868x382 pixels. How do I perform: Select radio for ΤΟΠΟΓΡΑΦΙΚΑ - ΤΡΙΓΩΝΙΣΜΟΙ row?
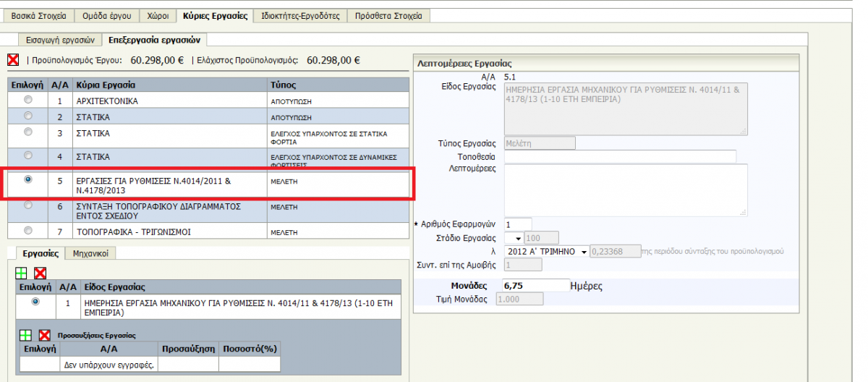pos(28,231)
